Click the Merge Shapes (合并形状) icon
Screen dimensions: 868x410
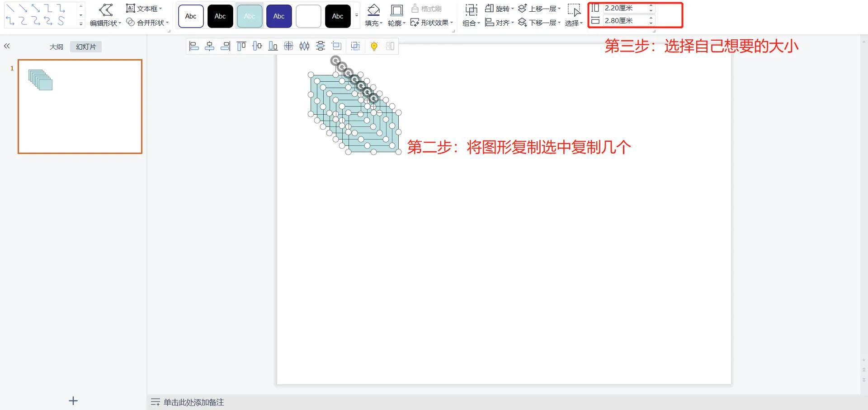pos(130,22)
